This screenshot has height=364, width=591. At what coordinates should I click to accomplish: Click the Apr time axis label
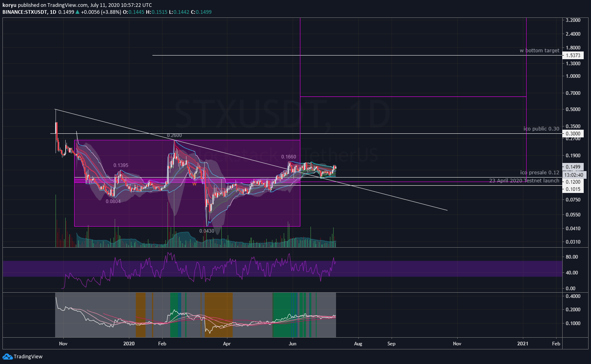click(227, 344)
